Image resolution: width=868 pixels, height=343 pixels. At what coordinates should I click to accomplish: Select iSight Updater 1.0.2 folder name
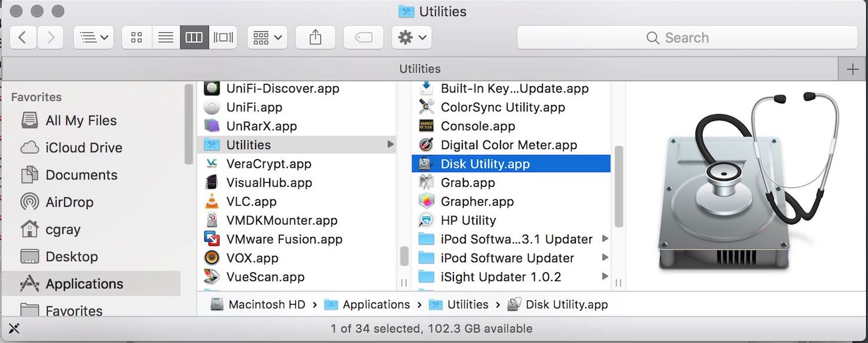[501, 277]
